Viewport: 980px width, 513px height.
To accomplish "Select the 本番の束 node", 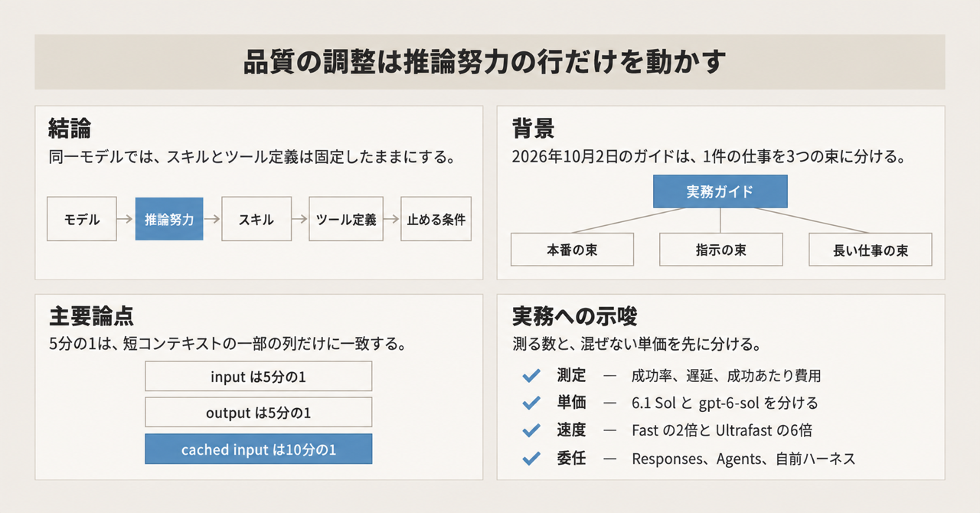I will click(572, 250).
